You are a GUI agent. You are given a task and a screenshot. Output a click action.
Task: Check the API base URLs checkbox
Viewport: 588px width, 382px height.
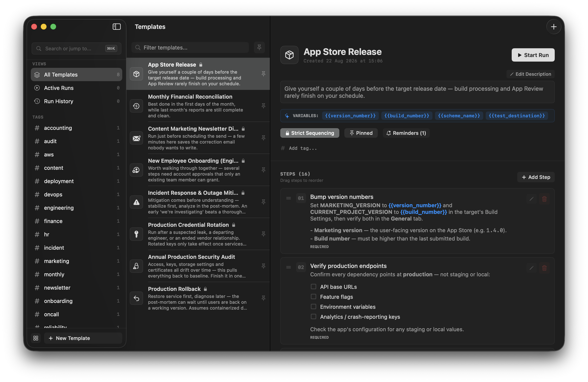313,286
